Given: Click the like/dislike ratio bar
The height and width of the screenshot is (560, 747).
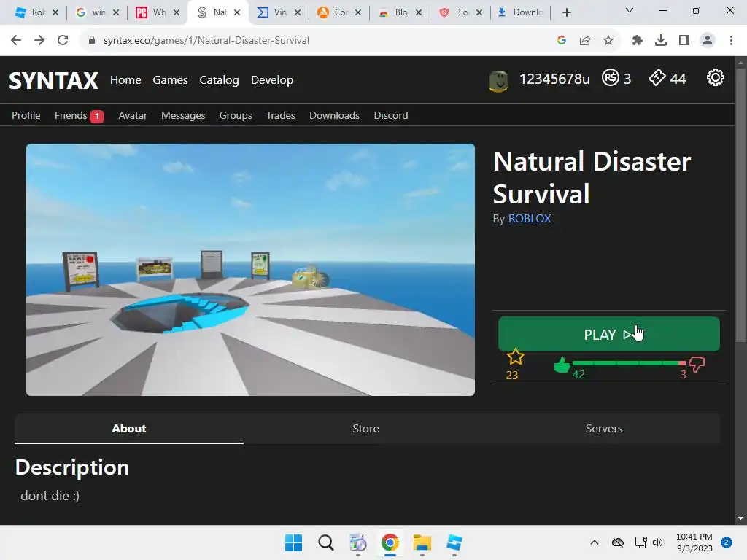Looking at the screenshot, I should [x=630, y=363].
